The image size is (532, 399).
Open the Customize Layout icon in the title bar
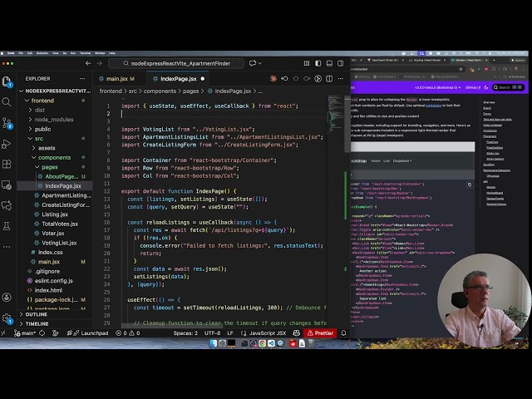307,63
